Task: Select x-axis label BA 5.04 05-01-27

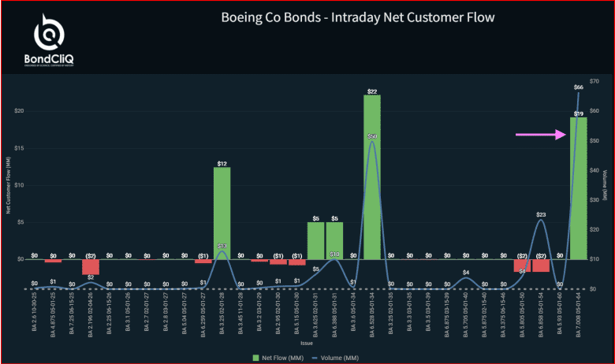Action: click(x=184, y=313)
